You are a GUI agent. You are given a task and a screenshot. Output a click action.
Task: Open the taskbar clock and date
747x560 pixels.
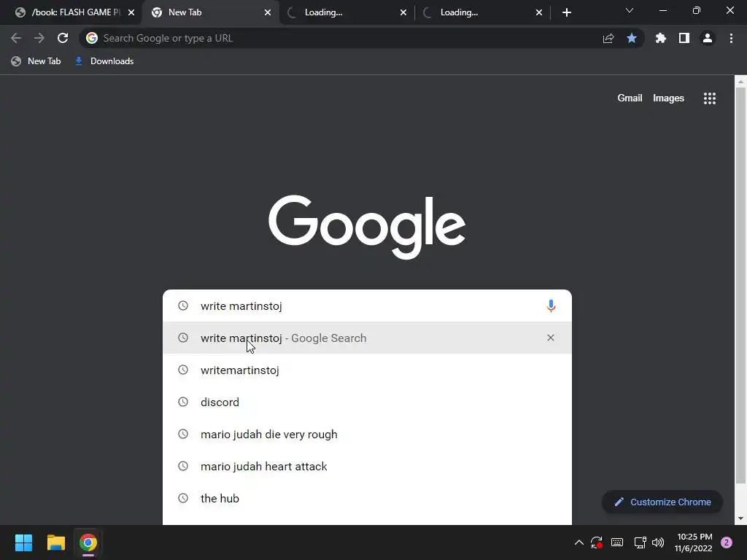click(x=694, y=542)
